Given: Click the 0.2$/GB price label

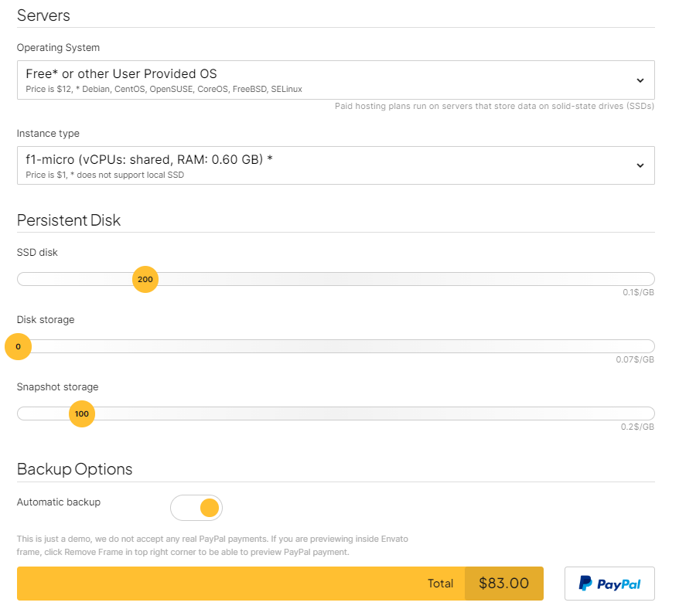Looking at the screenshot, I should tap(637, 427).
